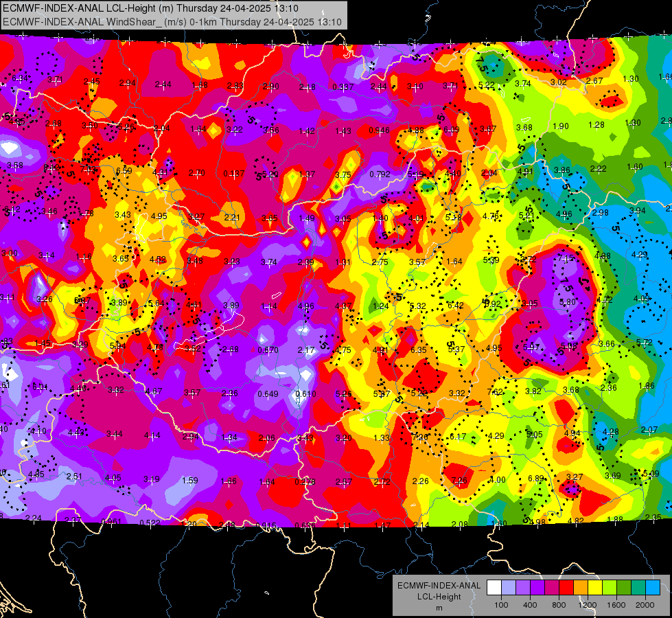
Task: Click the wind shear value 0.610
Action: pos(305,393)
